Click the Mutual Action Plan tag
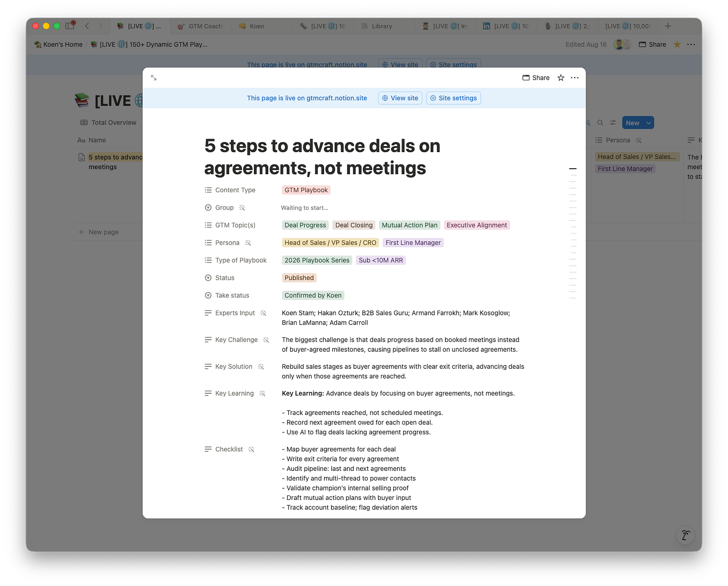 [x=409, y=225]
